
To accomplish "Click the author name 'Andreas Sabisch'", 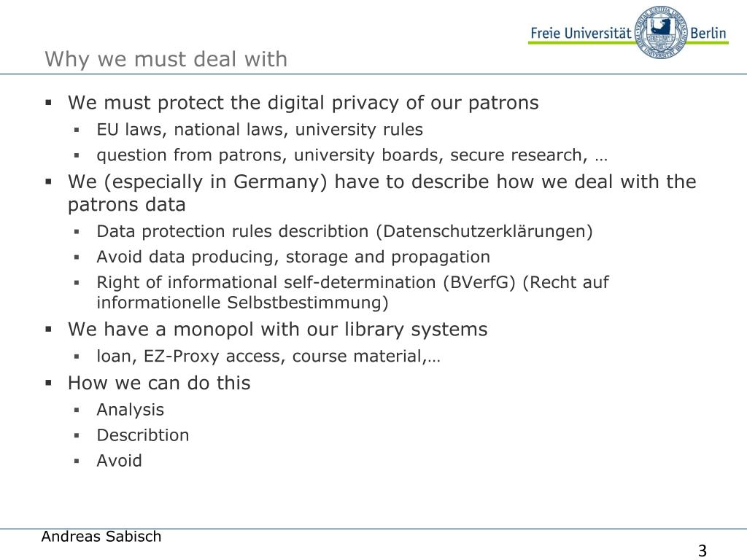I will coord(101,537).
